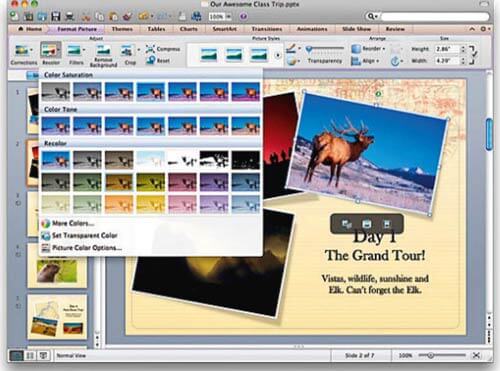Switch to the Transitions tab
500x371 pixels.
click(x=267, y=29)
